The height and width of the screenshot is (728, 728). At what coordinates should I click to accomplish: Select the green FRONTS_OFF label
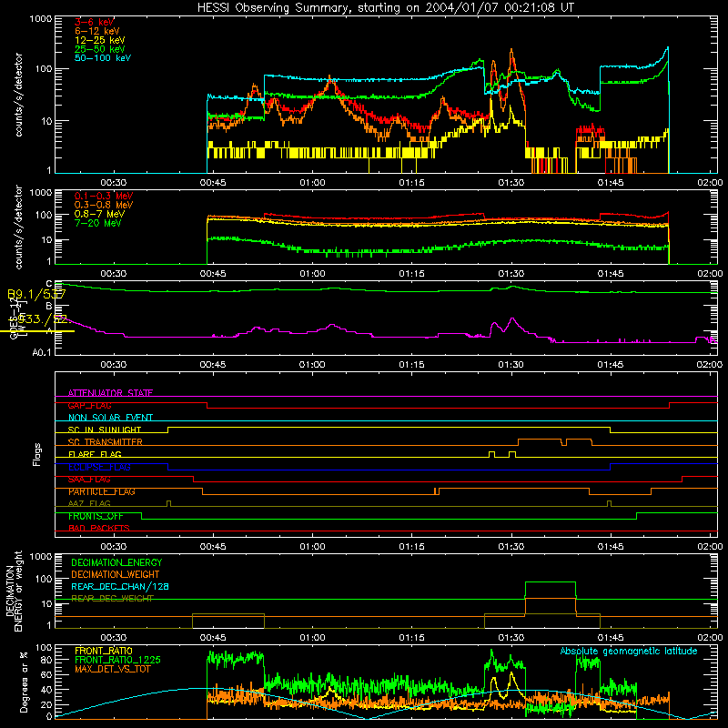(96, 516)
